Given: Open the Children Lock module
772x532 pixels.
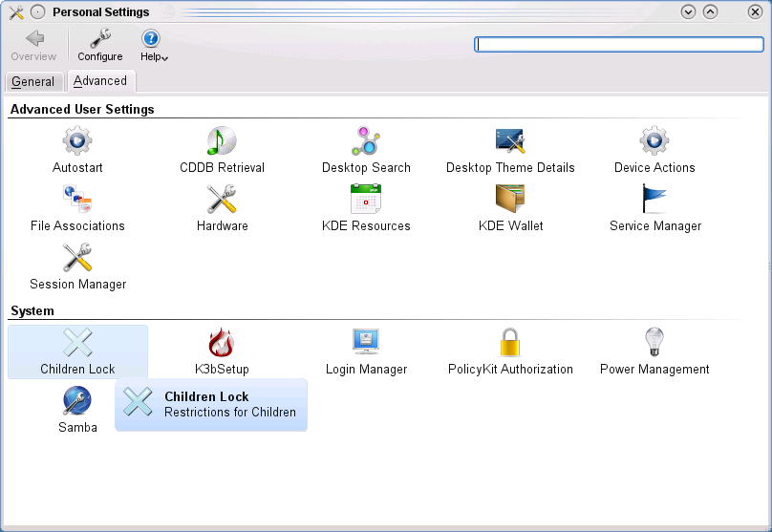Looking at the screenshot, I should (77, 351).
